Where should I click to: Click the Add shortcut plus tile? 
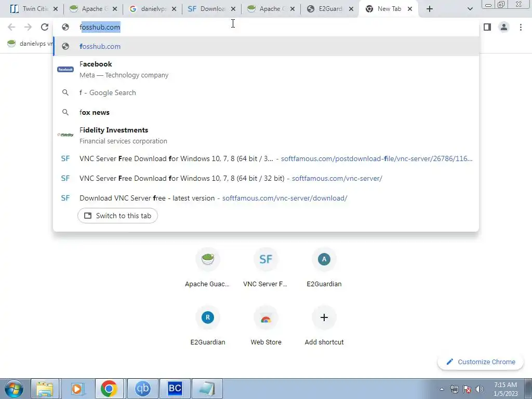(x=324, y=326)
